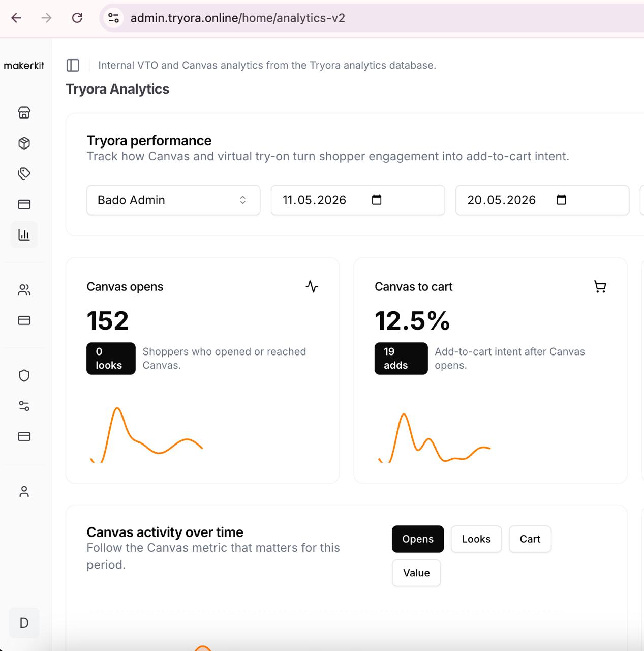This screenshot has width=644, height=651.
Task: Click the D account avatar
Action: coord(24,623)
